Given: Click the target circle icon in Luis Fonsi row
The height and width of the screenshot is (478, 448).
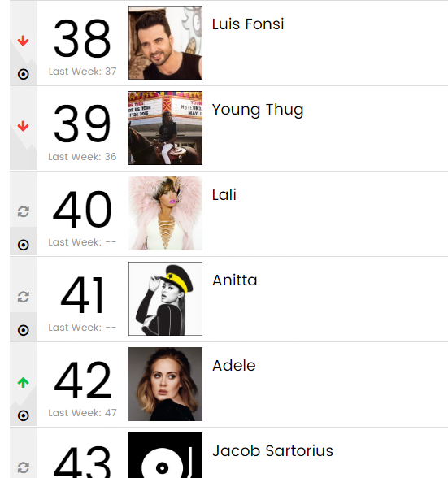Looking at the screenshot, I should [x=24, y=74].
